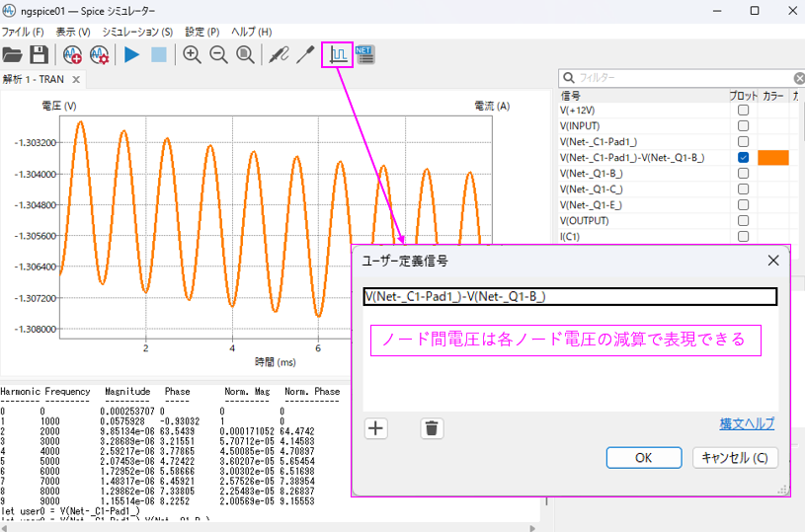This screenshot has width=805, height=532.
Task: Select I(C1) signal row text
Action: [570, 237]
